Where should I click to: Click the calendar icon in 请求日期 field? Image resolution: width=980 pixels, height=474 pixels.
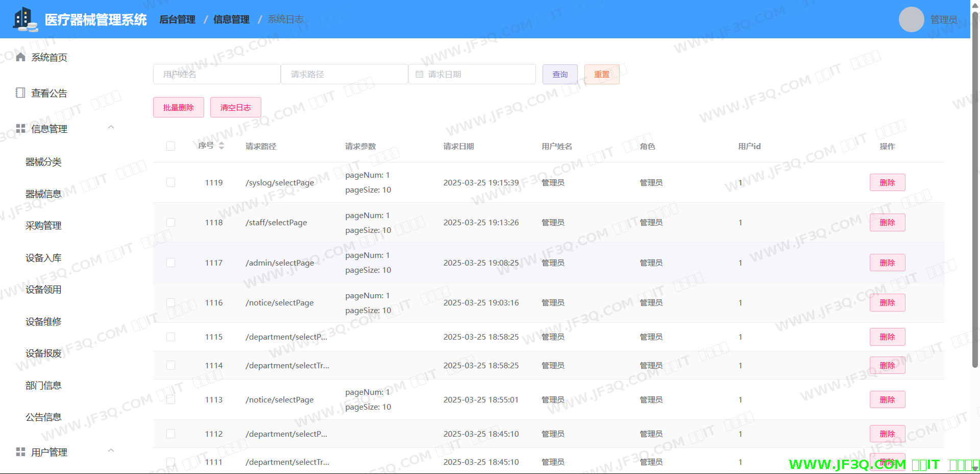click(x=420, y=75)
